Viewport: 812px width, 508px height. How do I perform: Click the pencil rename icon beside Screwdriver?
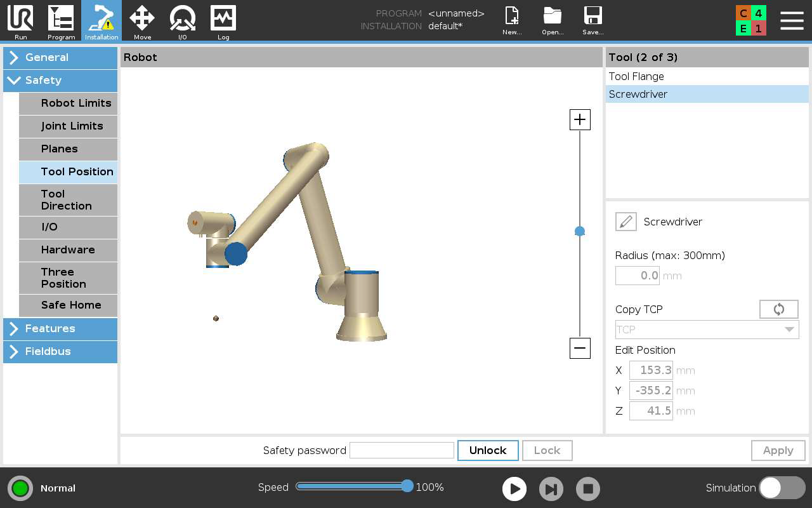coord(625,222)
